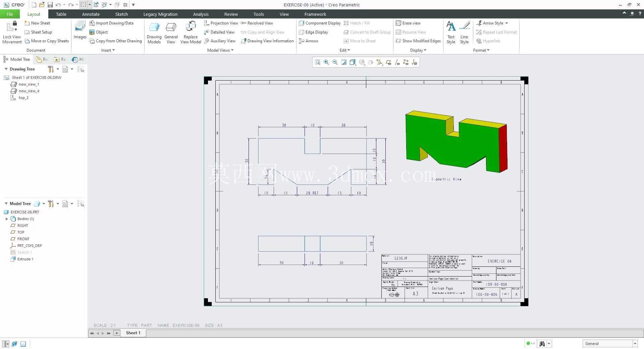Image resolution: width=644 pixels, height=349 pixels.
Task: Click Move or Copy Sheets
Action: pyautogui.click(x=47, y=41)
